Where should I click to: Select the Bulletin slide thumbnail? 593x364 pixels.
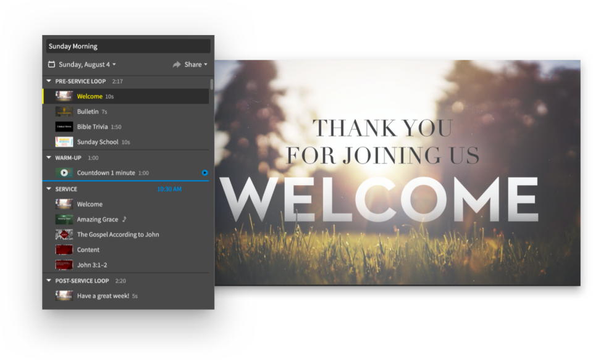(x=64, y=112)
